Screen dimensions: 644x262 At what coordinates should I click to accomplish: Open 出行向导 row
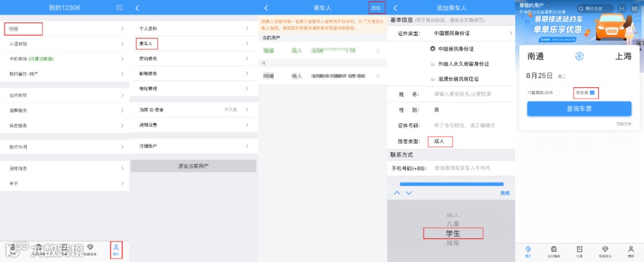coord(64,95)
